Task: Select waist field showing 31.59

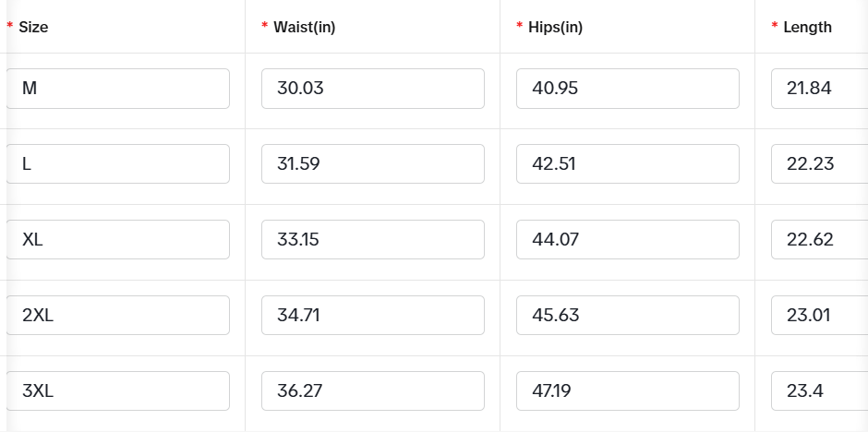Action: click(x=373, y=163)
